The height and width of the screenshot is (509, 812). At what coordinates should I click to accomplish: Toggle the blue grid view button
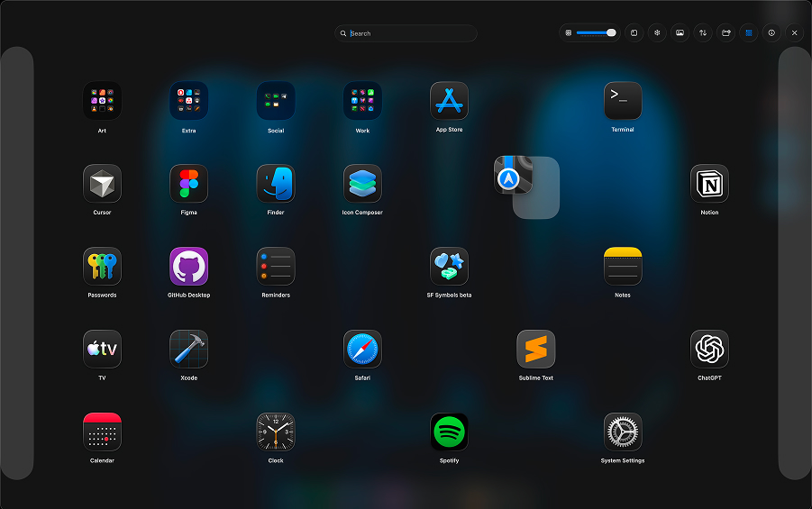pos(748,32)
